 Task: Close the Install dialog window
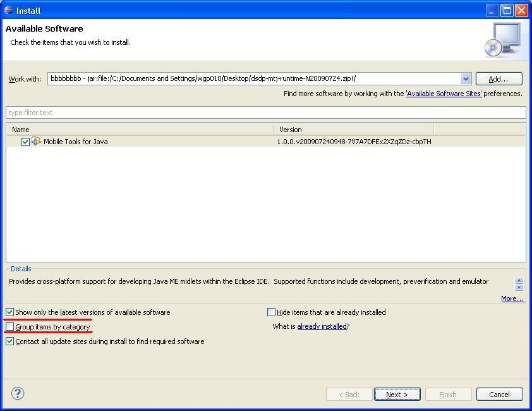tap(521, 11)
